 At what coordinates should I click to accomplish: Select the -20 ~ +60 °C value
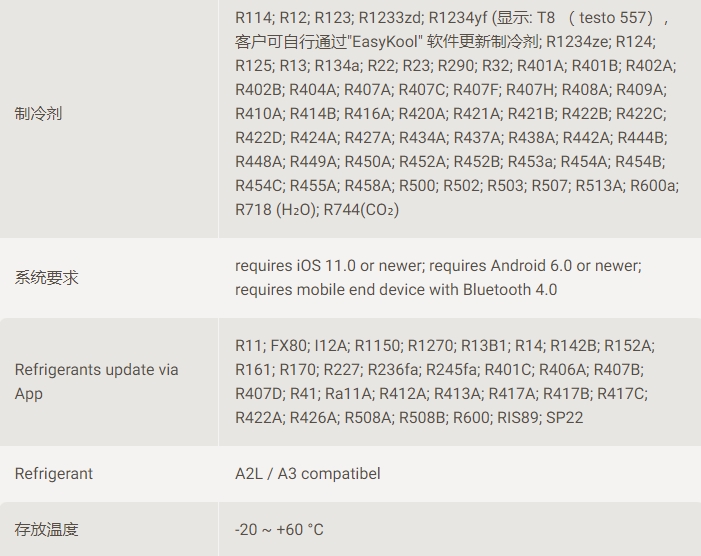pyautogui.click(x=279, y=529)
